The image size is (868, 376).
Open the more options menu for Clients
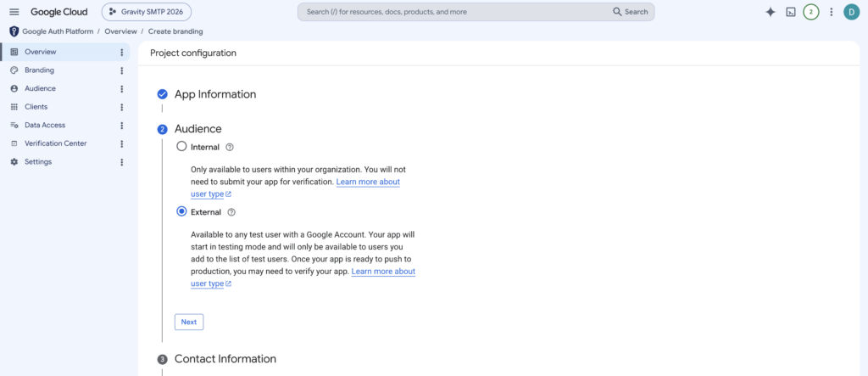pos(122,107)
